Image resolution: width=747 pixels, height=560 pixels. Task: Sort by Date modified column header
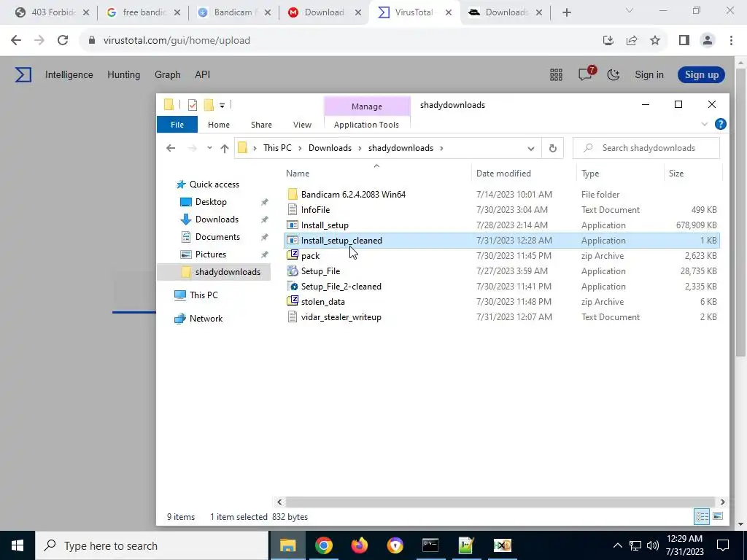click(503, 174)
